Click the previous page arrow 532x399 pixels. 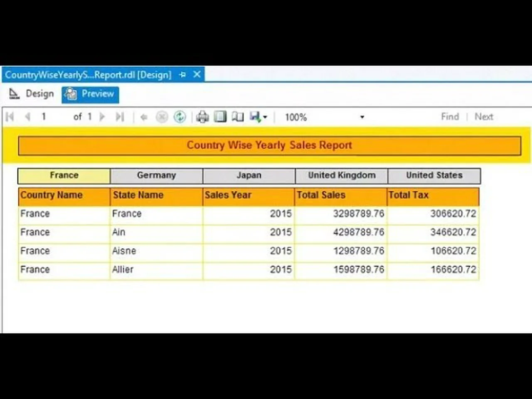(x=27, y=117)
